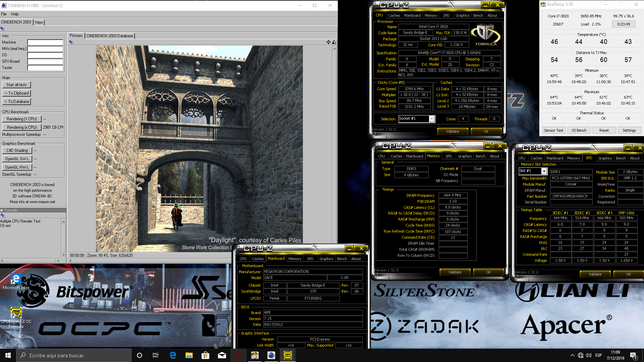This screenshot has height=362, width=644.
Task: Click the To Clipboard button
Action: click(16, 93)
